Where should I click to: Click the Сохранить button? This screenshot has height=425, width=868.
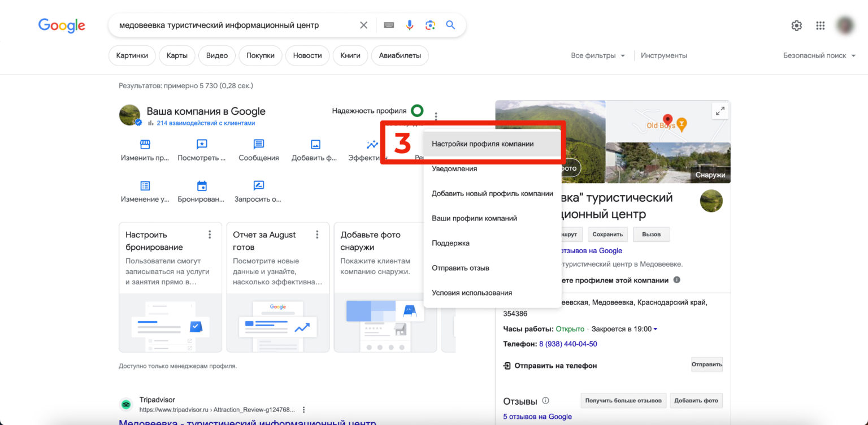608,235
